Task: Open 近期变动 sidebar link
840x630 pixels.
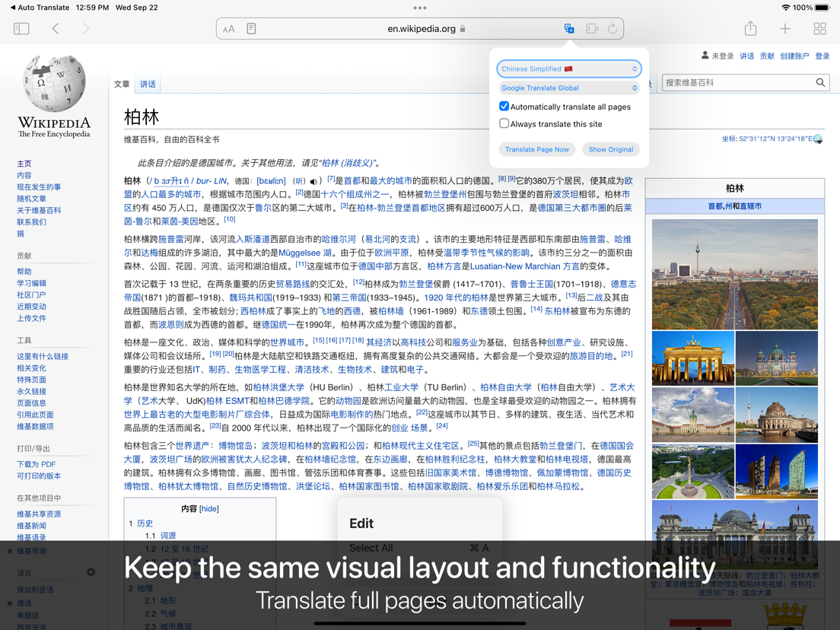Action: click(31, 307)
